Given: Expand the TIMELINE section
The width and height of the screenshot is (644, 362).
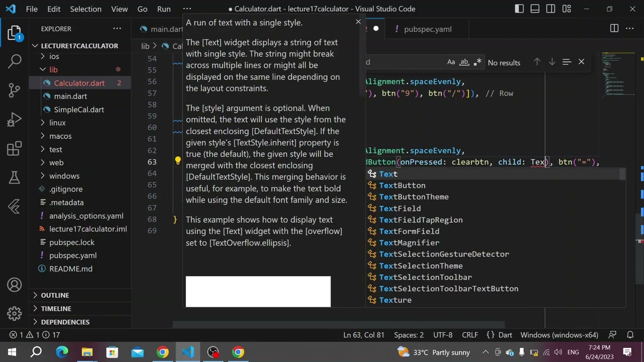Looking at the screenshot, I should click(79, 309).
